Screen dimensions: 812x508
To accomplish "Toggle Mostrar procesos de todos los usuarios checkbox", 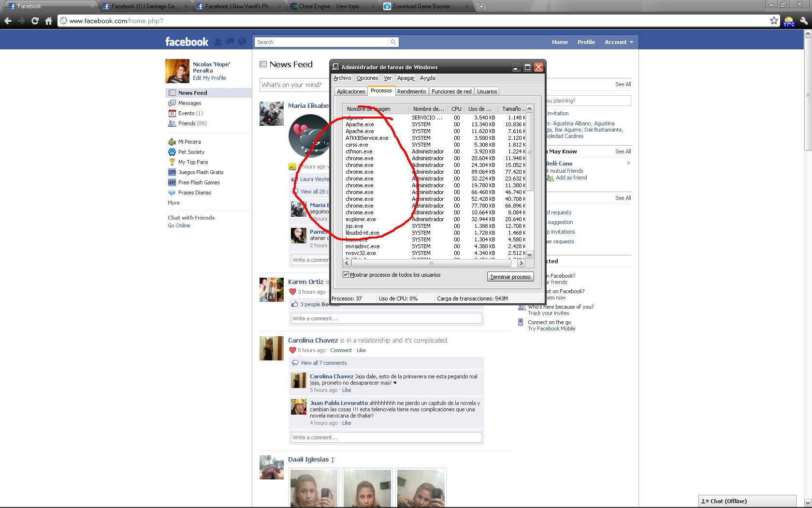I will (346, 275).
